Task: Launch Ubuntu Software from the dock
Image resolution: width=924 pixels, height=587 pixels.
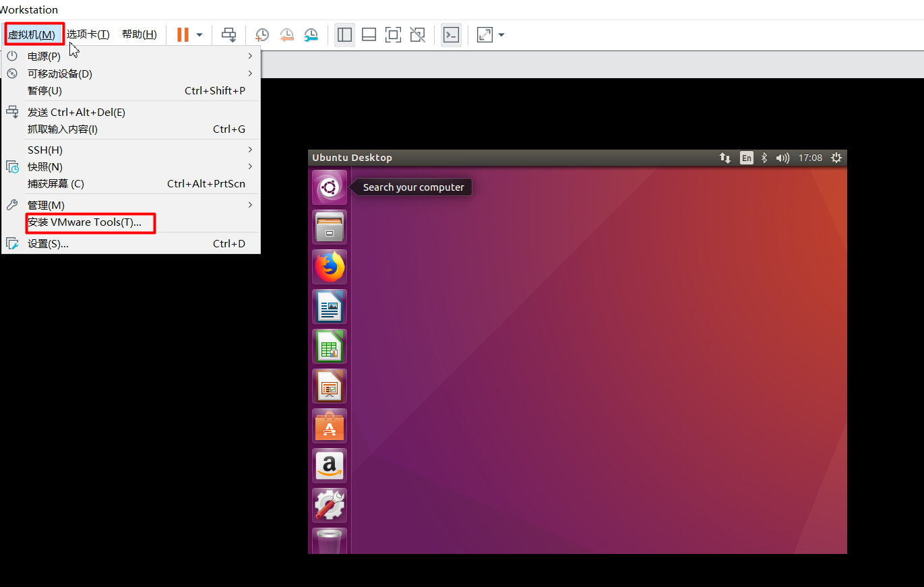Action: (329, 426)
